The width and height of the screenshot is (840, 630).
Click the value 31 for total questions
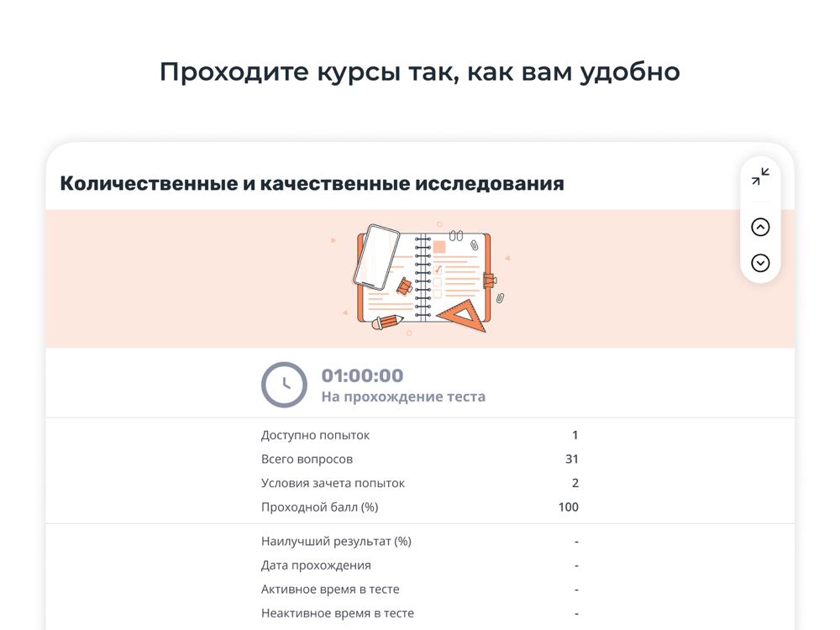[571, 459]
